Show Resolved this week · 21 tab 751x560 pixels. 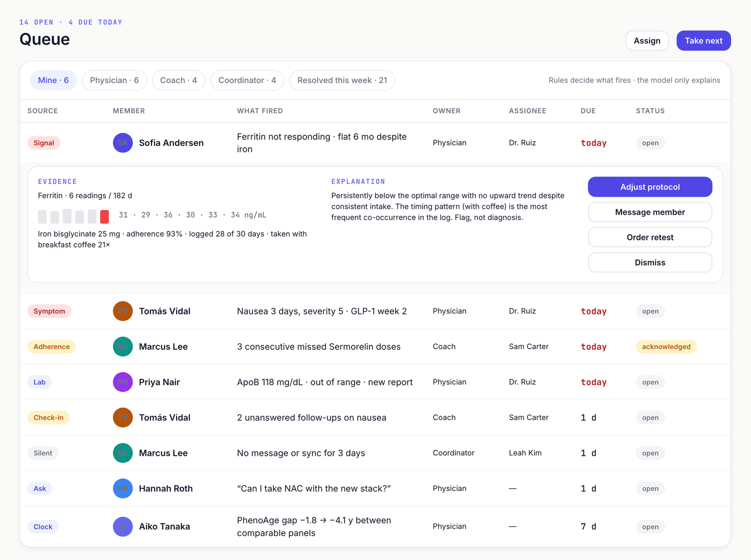pos(342,80)
